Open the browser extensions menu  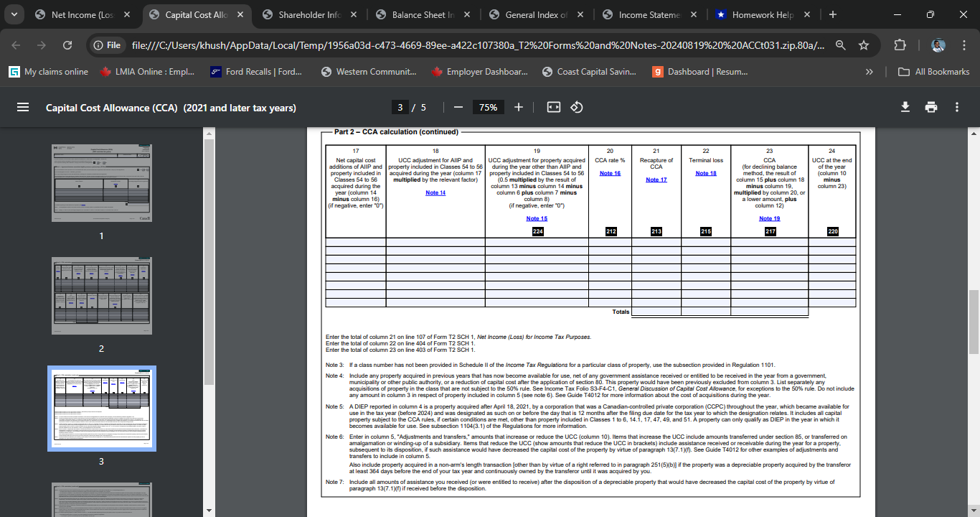pyautogui.click(x=900, y=45)
